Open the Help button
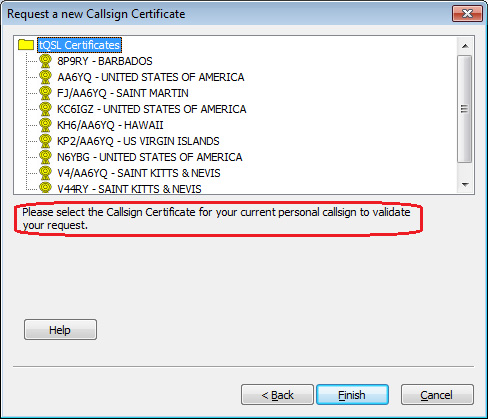The height and width of the screenshot is (419, 488). coord(60,330)
